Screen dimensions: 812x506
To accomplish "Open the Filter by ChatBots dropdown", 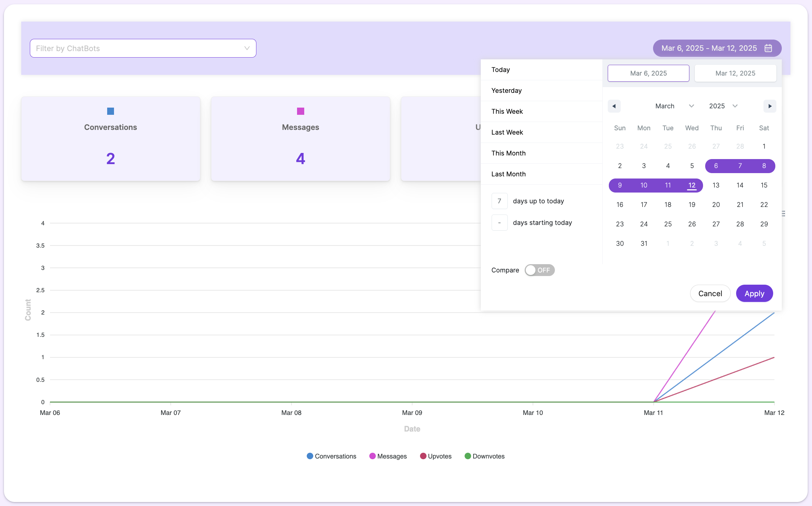I will [143, 48].
